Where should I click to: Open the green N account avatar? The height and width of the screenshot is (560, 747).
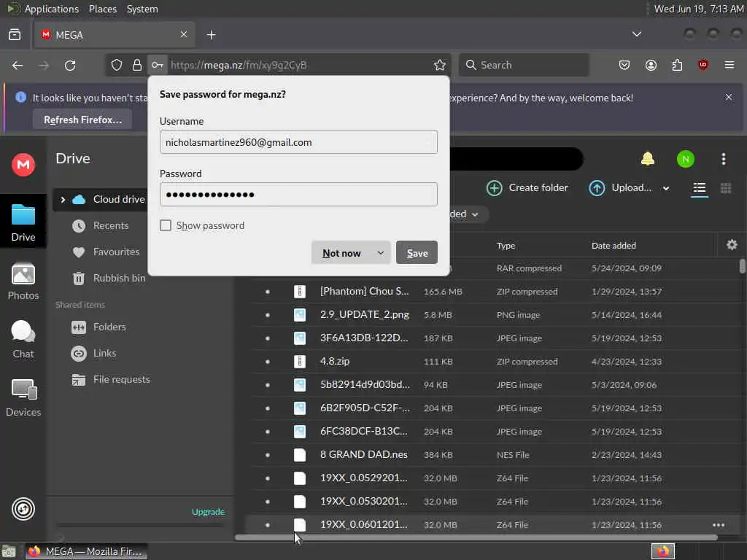point(686,159)
